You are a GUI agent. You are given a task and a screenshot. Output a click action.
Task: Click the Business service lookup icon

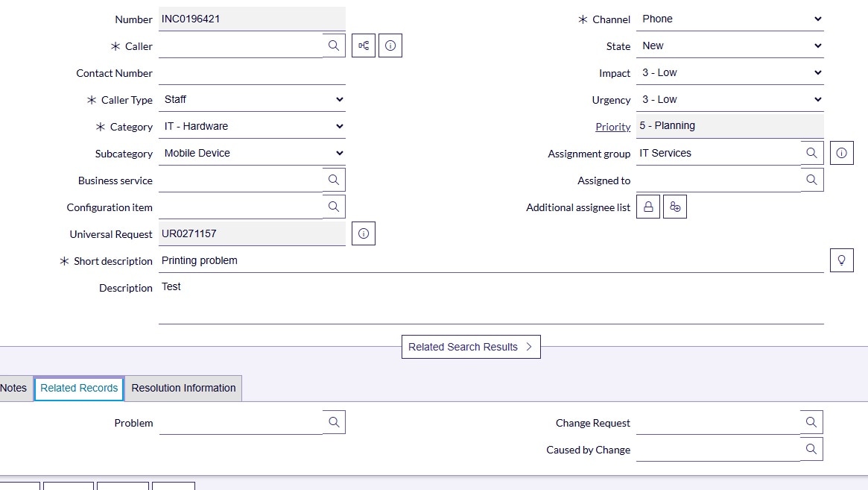click(x=334, y=180)
